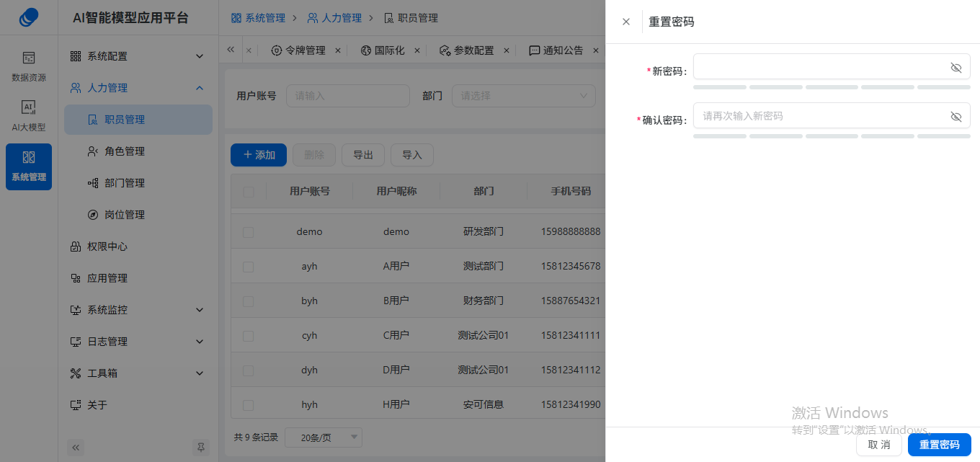Open the 部门 select dropdown
The height and width of the screenshot is (462, 980).
point(524,96)
